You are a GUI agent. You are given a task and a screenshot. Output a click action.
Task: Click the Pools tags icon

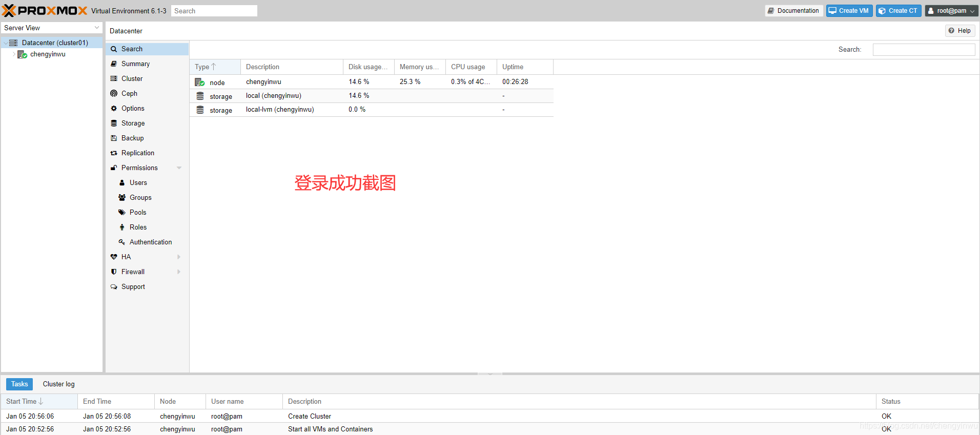[x=122, y=213]
